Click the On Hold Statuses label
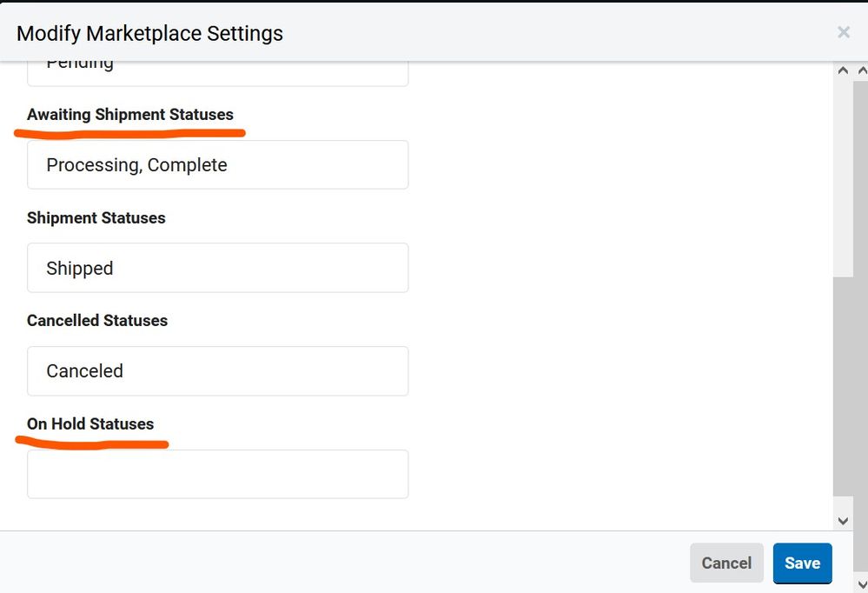 90,423
